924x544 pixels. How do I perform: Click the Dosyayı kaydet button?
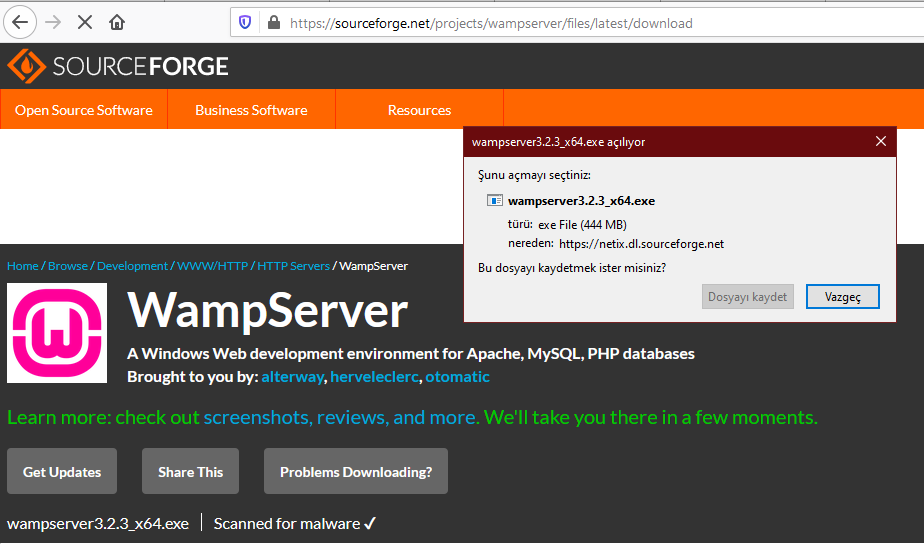pos(747,296)
